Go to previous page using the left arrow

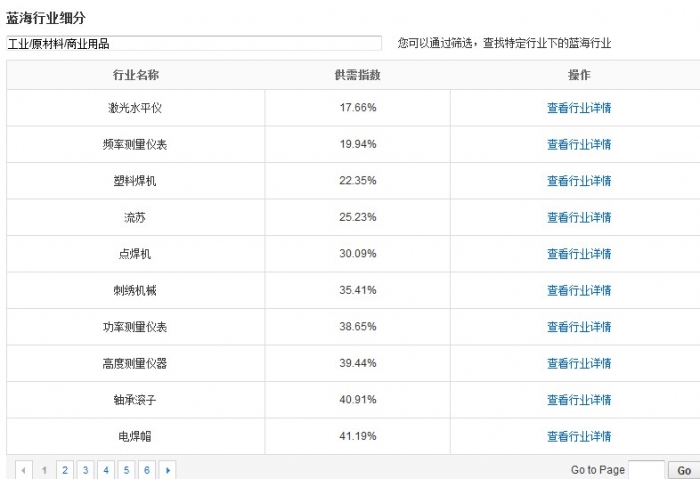pos(24,470)
